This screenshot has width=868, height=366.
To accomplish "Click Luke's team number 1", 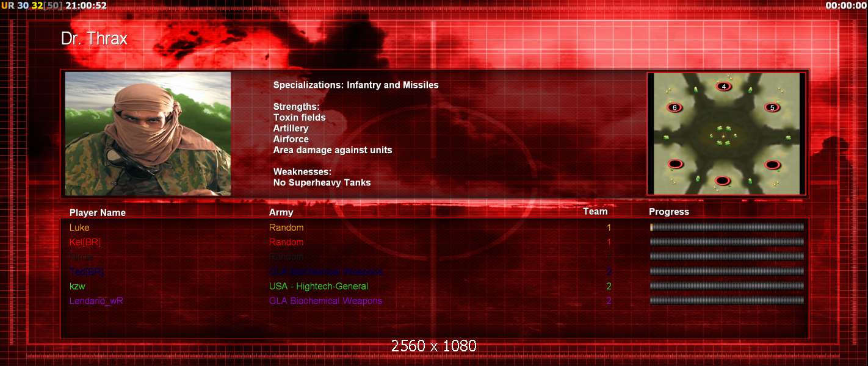I will pos(609,228).
